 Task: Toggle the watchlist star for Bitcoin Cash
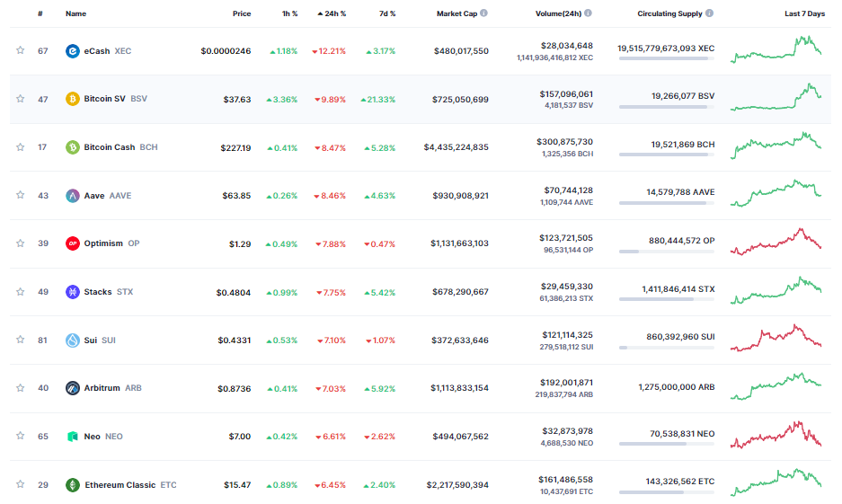pyautogui.click(x=20, y=147)
